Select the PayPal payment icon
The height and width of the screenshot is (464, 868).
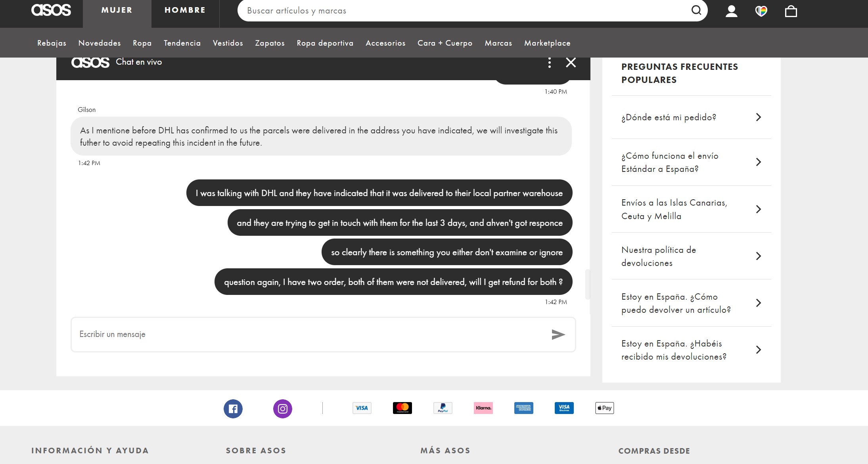443,408
